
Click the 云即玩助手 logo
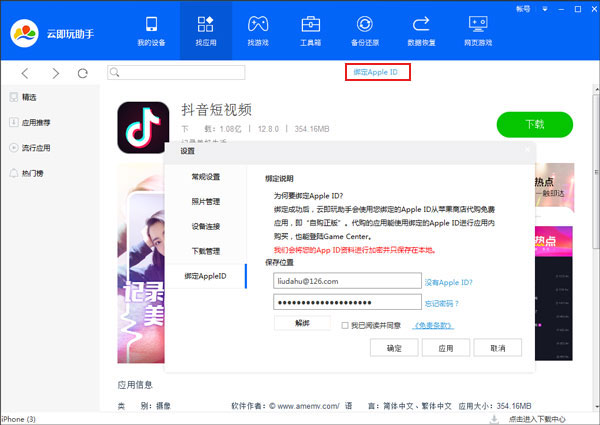(x=24, y=34)
